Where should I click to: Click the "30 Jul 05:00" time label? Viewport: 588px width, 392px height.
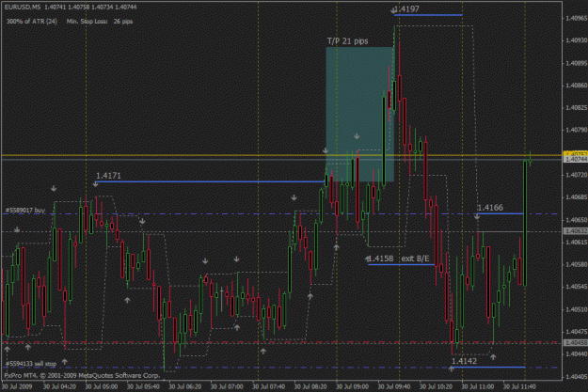coord(102,386)
